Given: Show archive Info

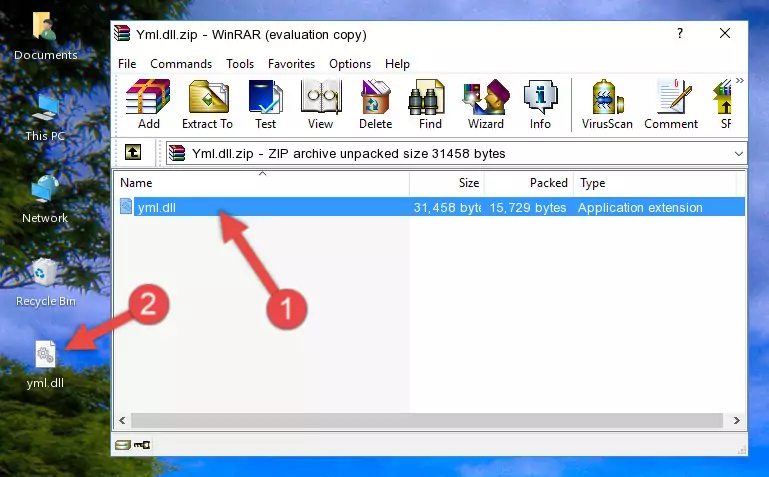Looking at the screenshot, I should tap(540, 104).
